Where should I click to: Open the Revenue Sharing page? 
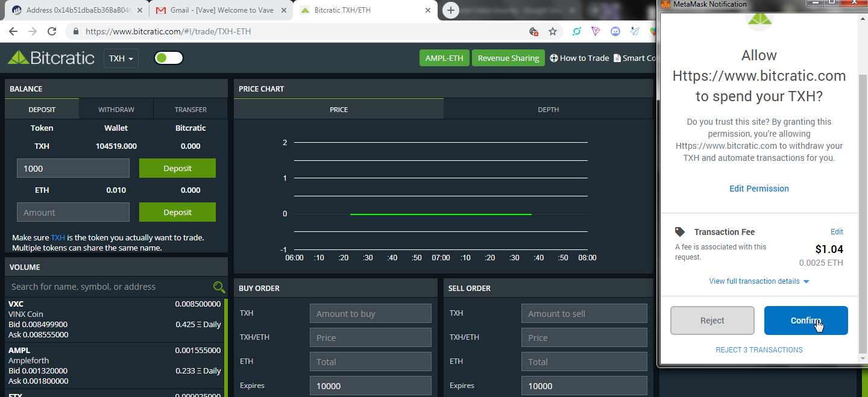508,58
